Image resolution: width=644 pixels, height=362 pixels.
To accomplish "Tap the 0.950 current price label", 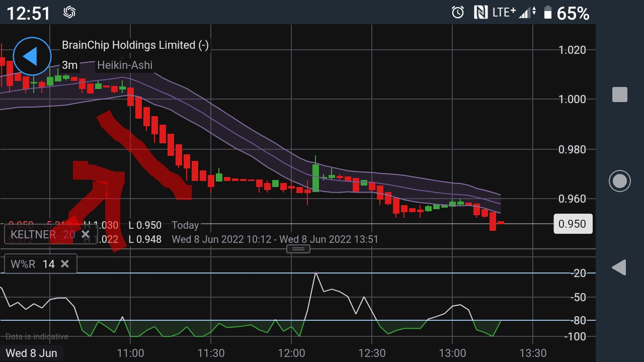I will click(x=573, y=224).
